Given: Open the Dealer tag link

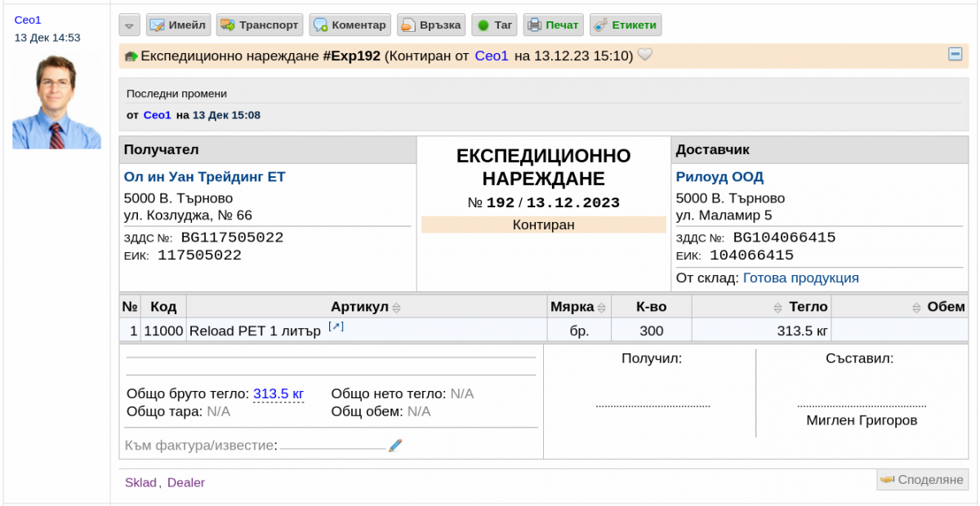Looking at the screenshot, I should [186, 482].
